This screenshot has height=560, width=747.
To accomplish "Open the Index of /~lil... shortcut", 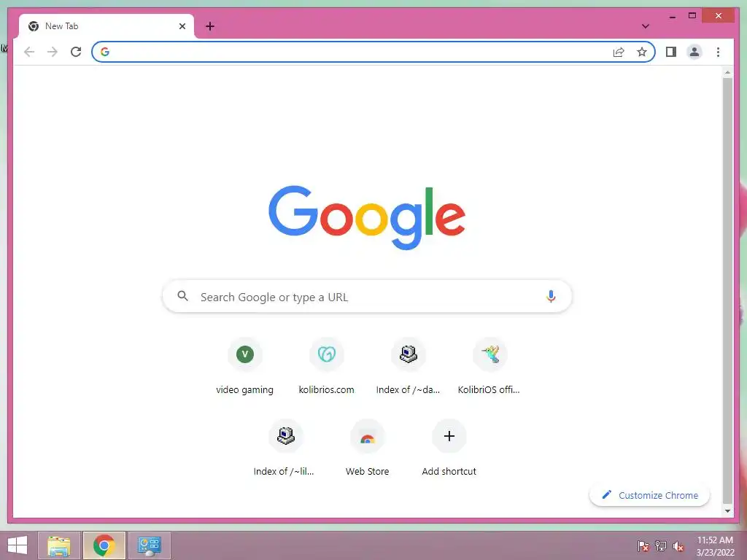I will click(285, 448).
